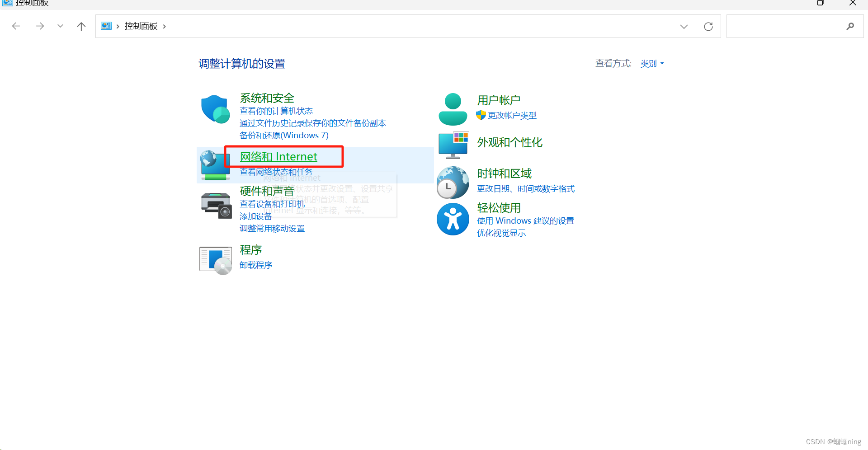Viewport: 868px width, 450px height.
Task: Click the System and Security shield icon
Action: pyautogui.click(x=215, y=109)
